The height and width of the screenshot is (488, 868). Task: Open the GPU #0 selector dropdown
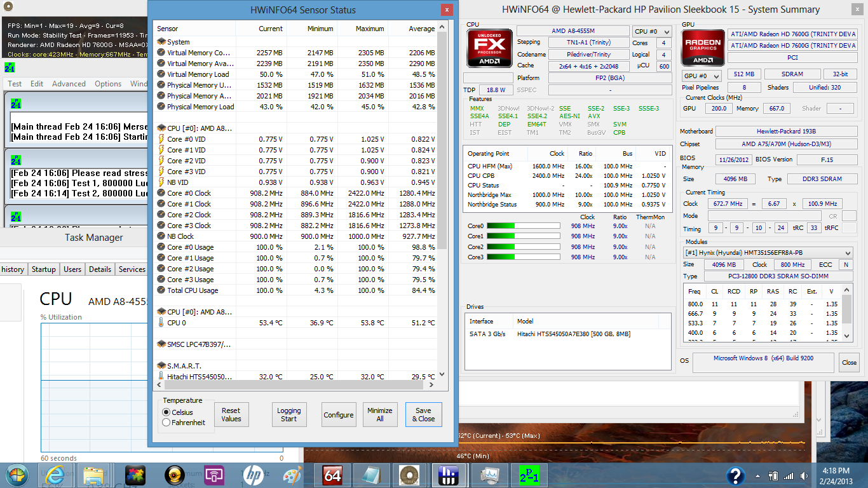[702, 76]
